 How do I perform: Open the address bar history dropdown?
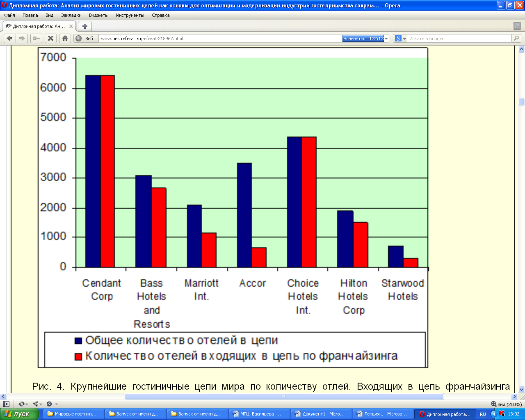coord(386,39)
